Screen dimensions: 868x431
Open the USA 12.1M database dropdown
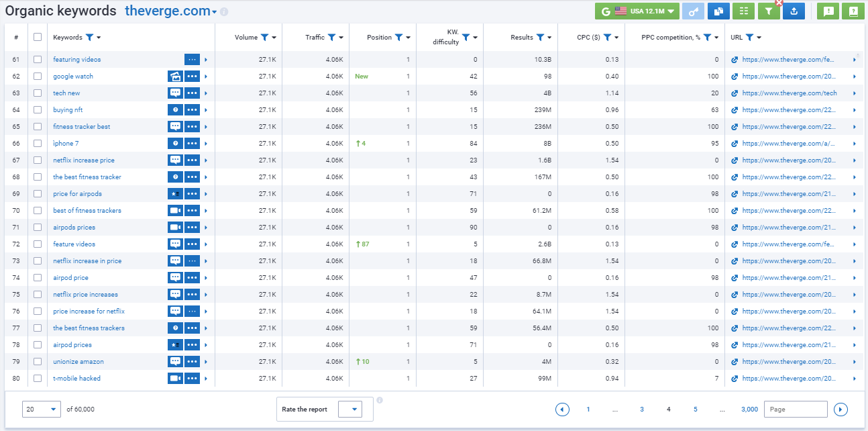pyautogui.click(x=637, y=11)
